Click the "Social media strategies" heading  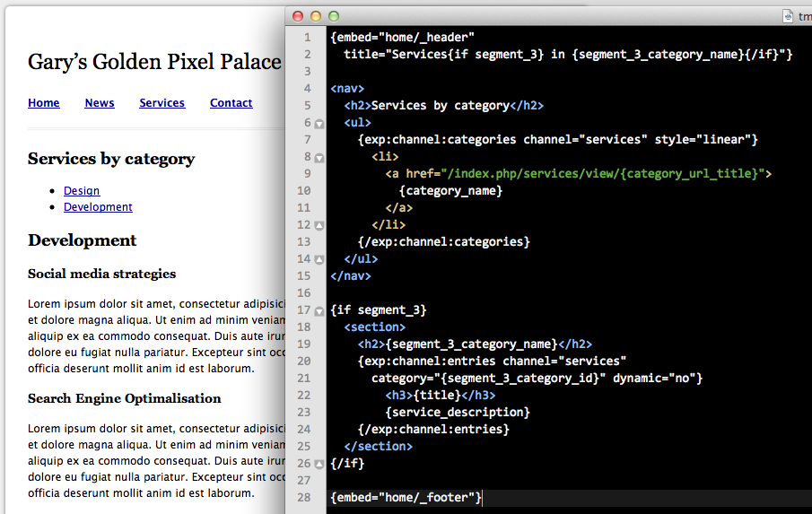click(102, 274)
